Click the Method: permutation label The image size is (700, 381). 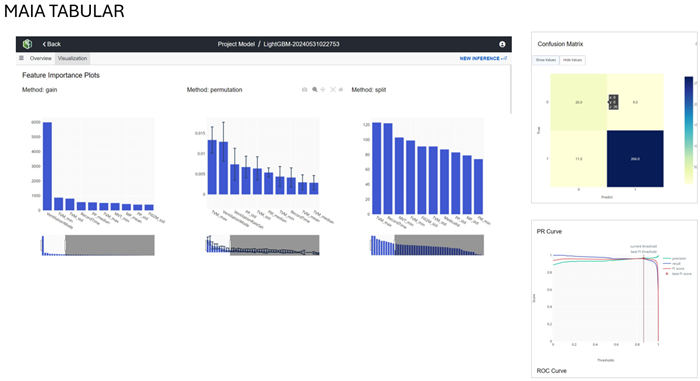[214, 90]
